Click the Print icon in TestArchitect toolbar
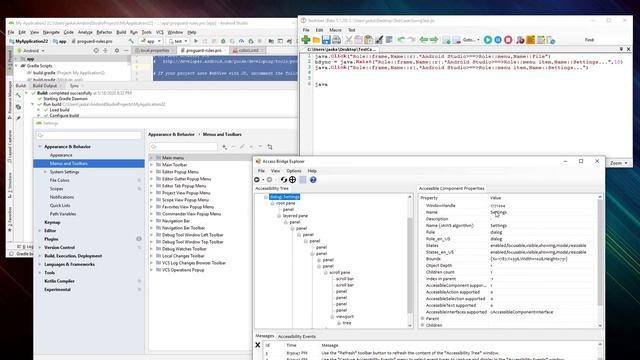Image resolution: width=640 pixels, height=360 pixels. pyautogui.click(x=336, y=40)
